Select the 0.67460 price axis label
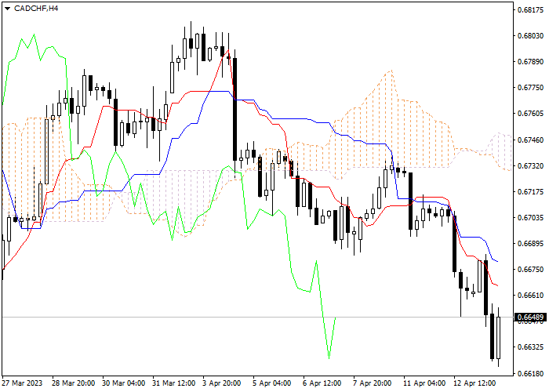The image size is (549, 392). click(x=531, y=140)
